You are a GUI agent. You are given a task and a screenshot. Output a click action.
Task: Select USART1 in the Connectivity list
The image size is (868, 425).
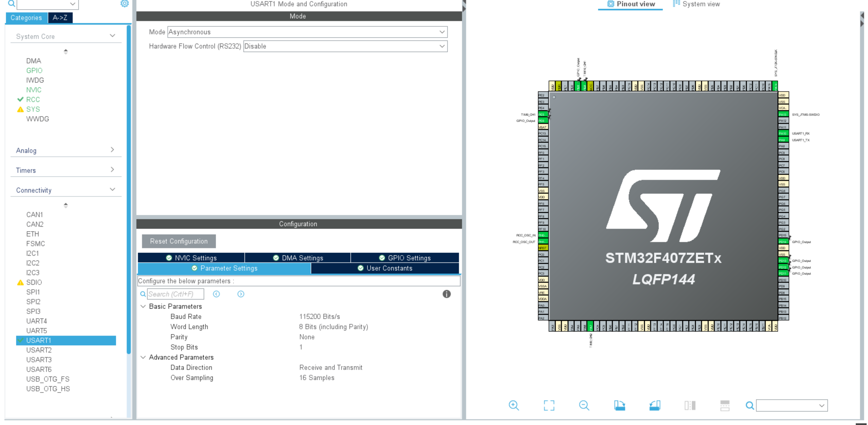66,340
